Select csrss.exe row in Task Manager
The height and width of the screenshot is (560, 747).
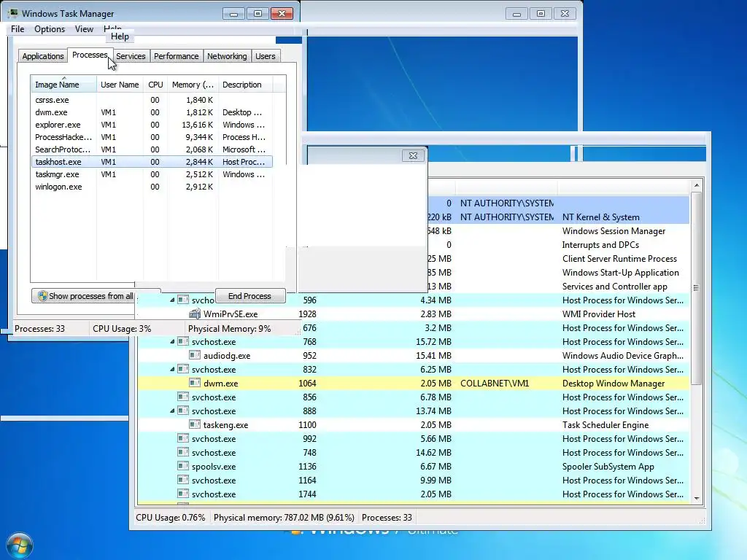click(152, 100)
